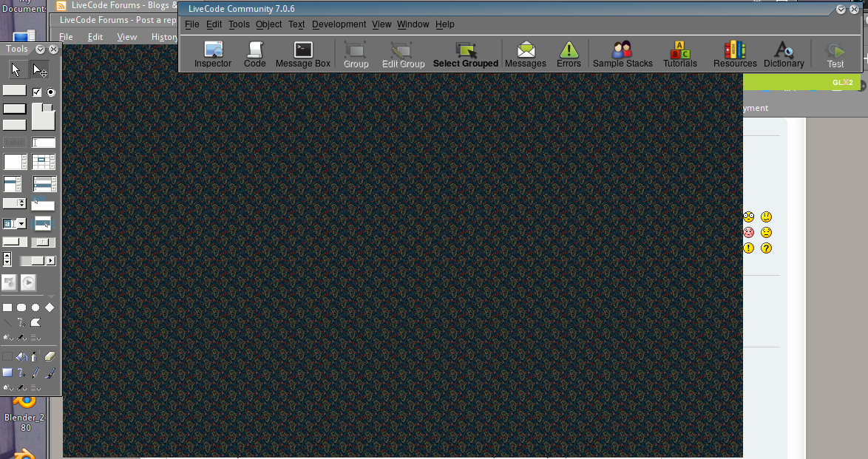Choose the paint select marquee tool

[x=7, y=356]
